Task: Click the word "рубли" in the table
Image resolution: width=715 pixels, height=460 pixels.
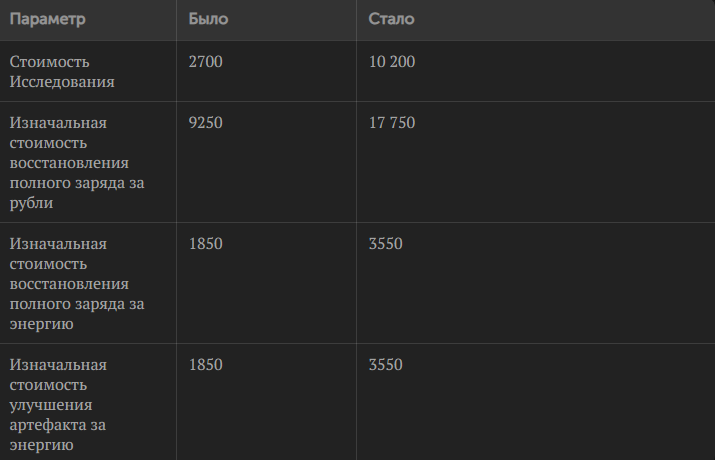Action: (31, 202)
